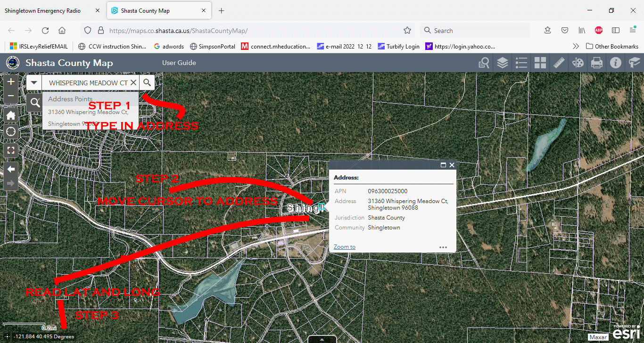Click the About info icon

click(616, 62)
